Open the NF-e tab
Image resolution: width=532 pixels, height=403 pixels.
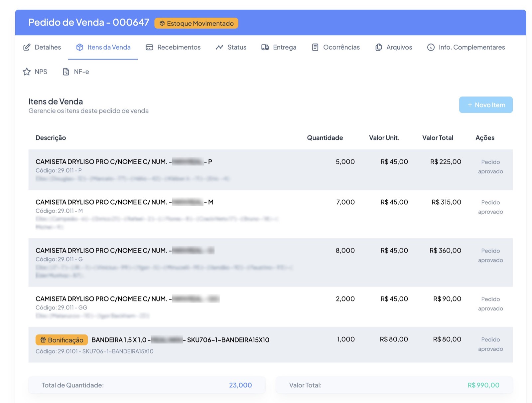[76, 72]
